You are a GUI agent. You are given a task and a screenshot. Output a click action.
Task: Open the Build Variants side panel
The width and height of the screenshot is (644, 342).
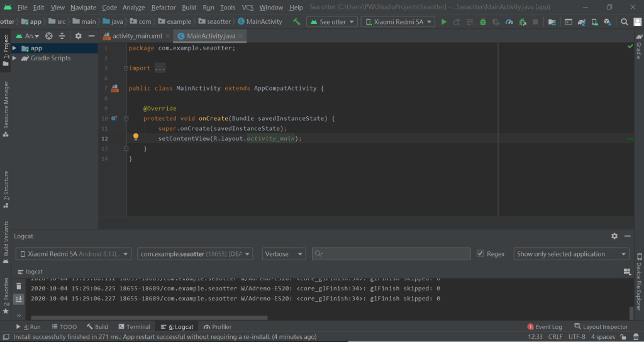coord(6,242)
